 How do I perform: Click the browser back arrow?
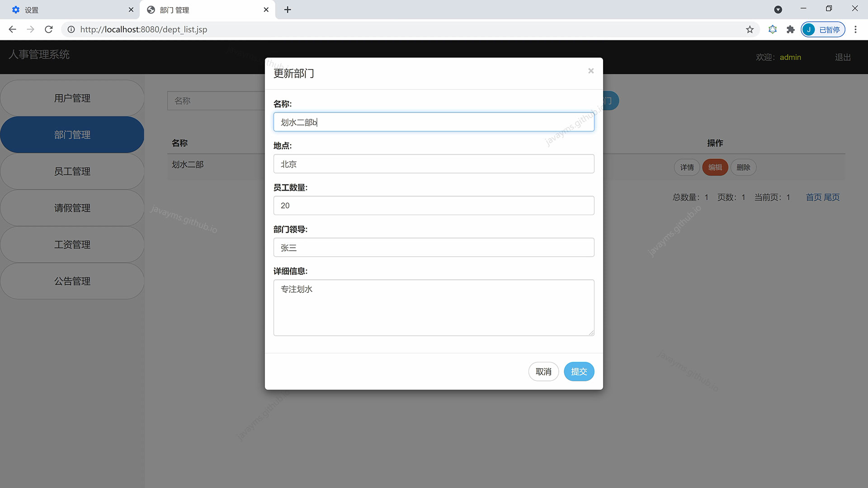click(x=12, y=29)
